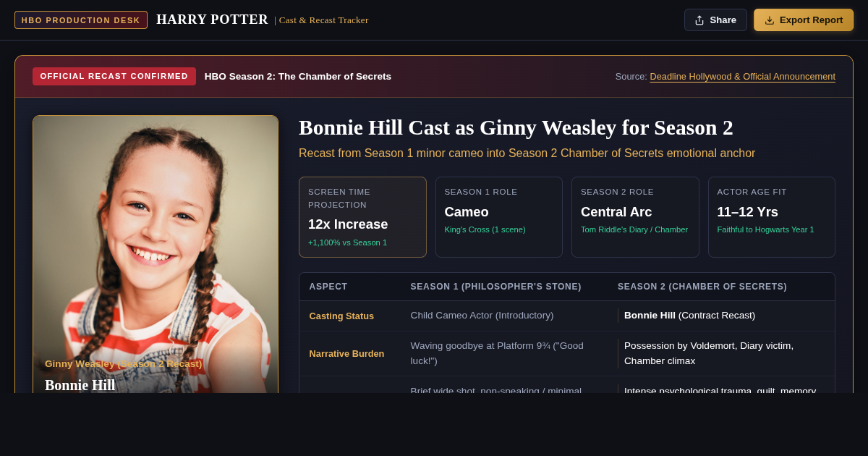Click the Bonnie Hill portrait photo
The height and width of the screenshot is (456, 868).
pyautogui.click(x=156, y=254)
